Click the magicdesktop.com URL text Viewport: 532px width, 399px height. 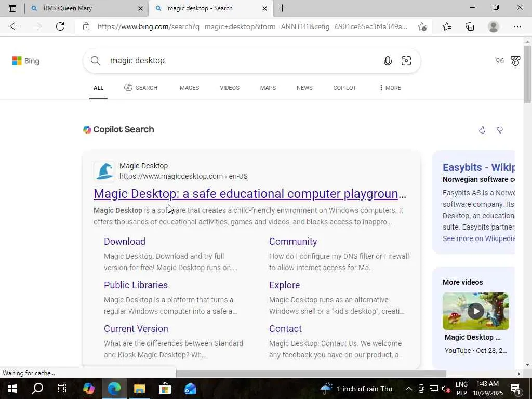coord(183,177)
